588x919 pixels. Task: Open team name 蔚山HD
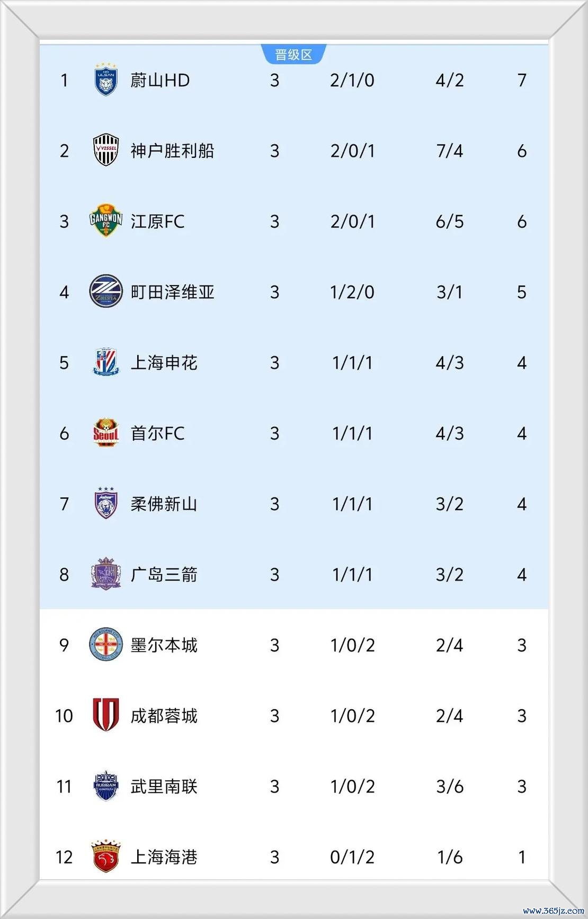pos(160,81)
